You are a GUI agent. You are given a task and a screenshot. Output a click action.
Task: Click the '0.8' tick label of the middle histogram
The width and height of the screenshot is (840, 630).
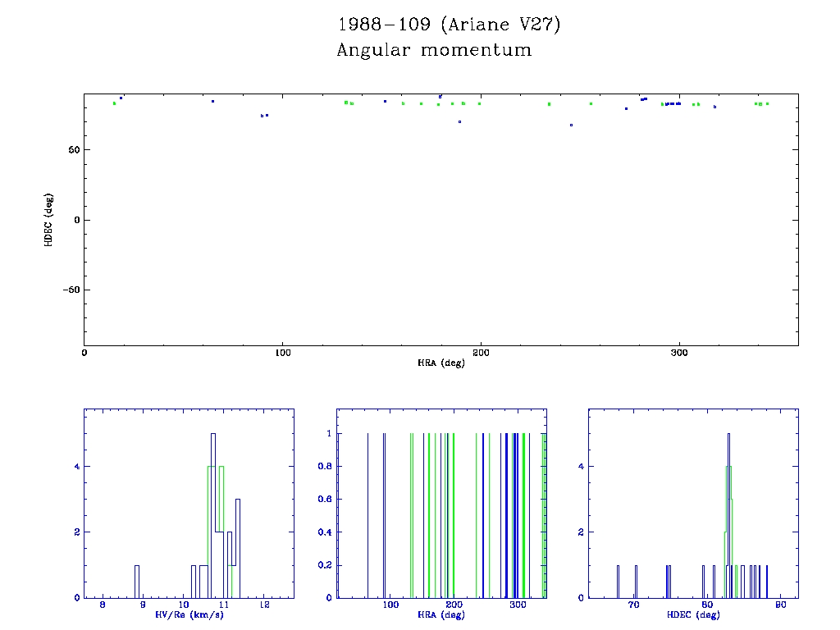pos(325,467)
